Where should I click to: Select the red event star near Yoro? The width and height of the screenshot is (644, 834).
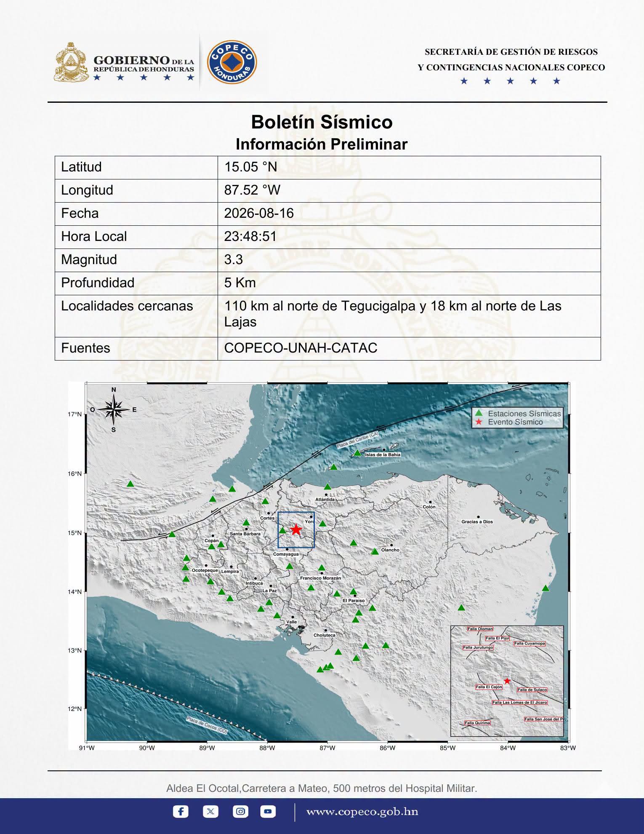[x=296, y=529]
